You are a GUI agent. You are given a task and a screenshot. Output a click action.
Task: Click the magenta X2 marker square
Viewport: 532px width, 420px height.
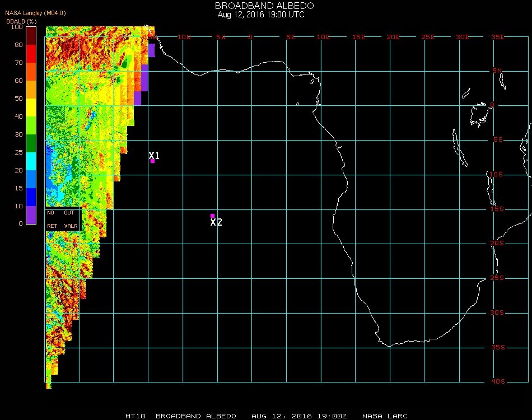[x=212, y=216]
